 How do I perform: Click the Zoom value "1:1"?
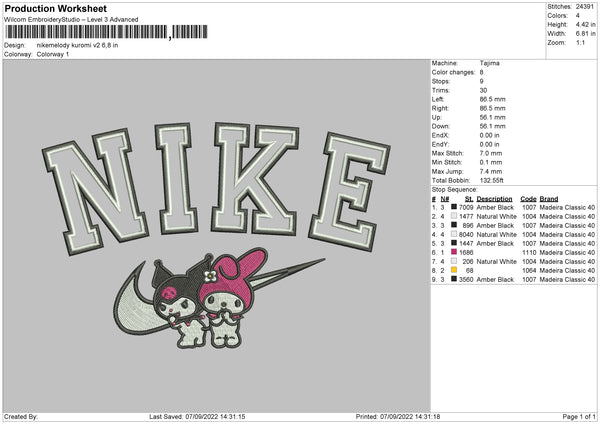pos(580,42)
